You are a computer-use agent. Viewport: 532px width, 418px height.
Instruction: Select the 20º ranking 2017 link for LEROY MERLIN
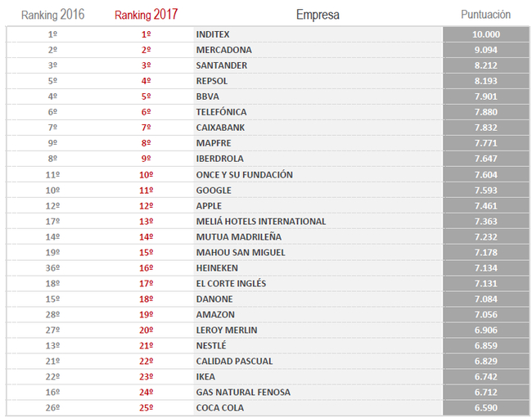[x=146, y=330]
